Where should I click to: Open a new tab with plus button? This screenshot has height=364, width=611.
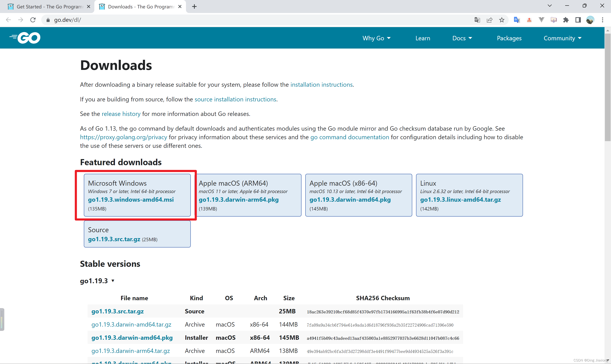click(x=194, y=7)
